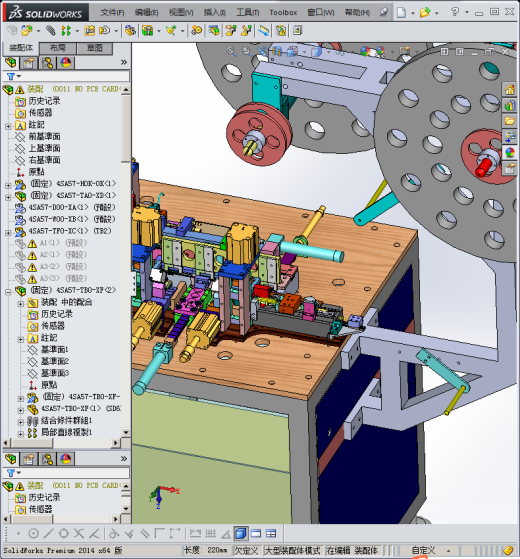Open the 文件(F) menu
This screenshot has height=559, width=520.
tap(112, 12)
